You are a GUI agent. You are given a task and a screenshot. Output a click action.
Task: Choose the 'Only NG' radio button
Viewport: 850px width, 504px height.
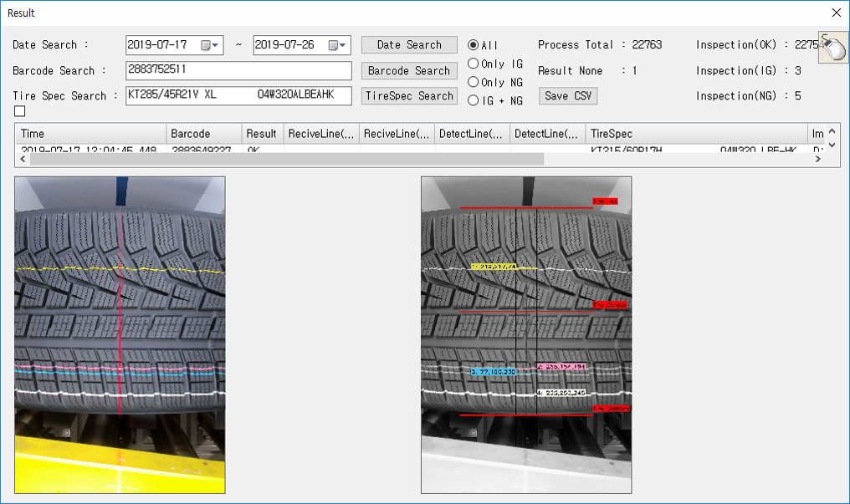click(474, 82)
